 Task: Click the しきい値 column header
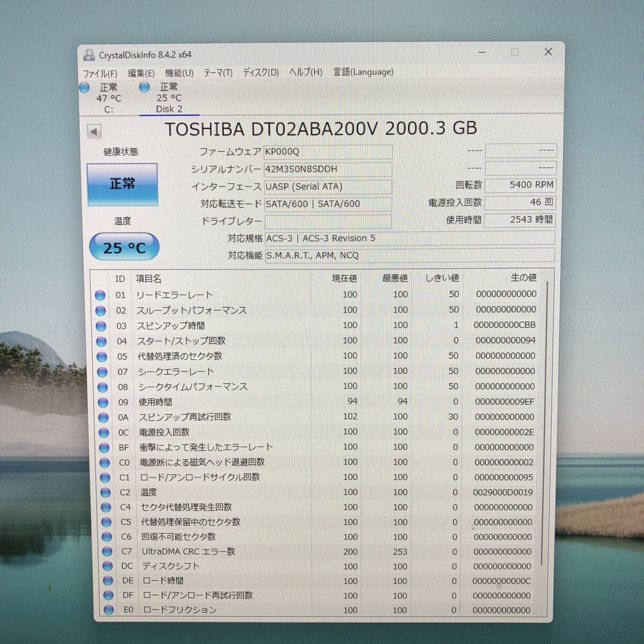(442, 278)
